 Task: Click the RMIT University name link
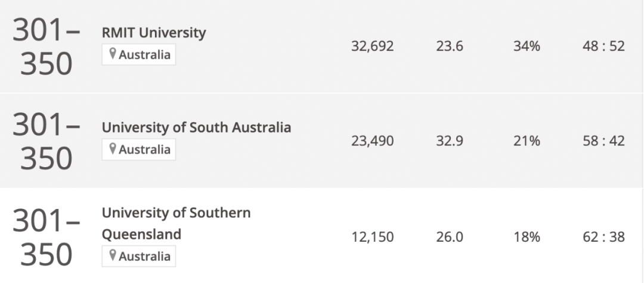click(x=154, y=33)
